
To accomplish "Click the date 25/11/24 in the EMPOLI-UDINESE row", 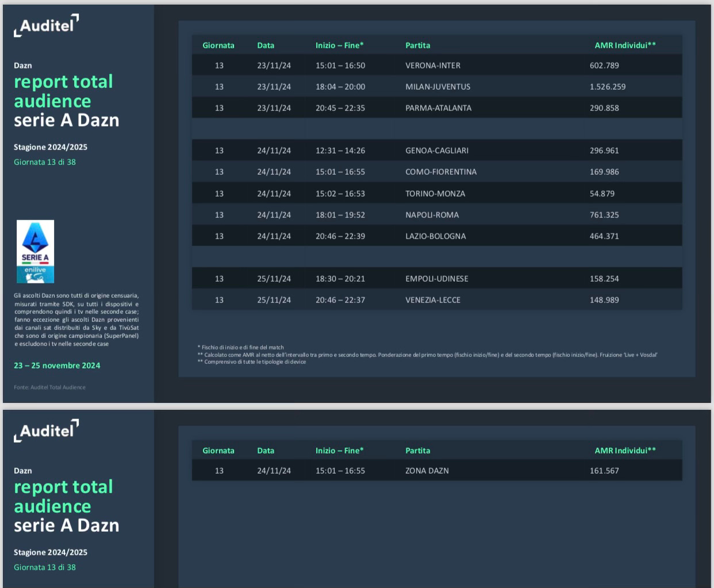I will click(x=274, y=279).
